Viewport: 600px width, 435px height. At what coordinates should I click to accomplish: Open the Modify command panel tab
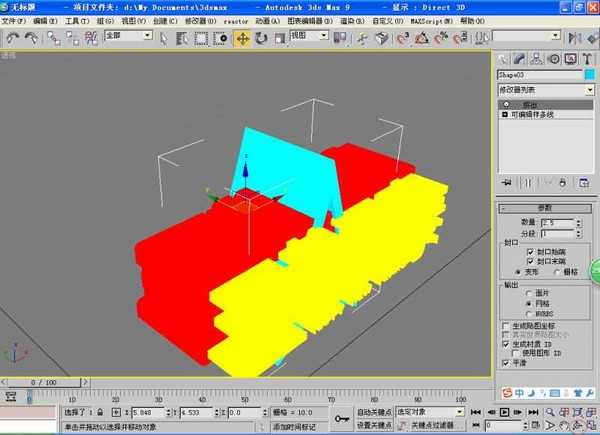519,59
